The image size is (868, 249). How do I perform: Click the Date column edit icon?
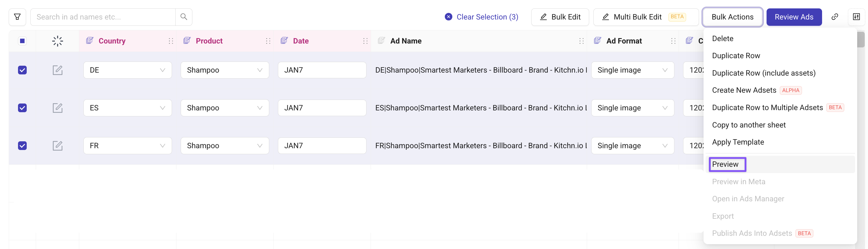point(284,40)
